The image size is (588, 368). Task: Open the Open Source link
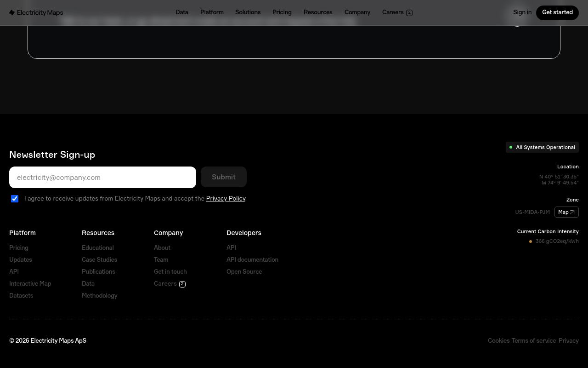click(244, 271)
